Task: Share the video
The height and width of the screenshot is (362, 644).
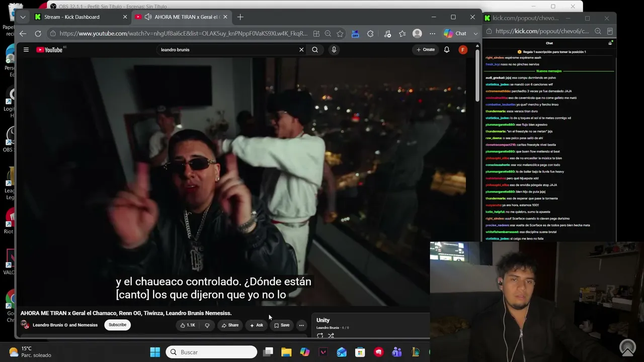Action: click(230, 325)
